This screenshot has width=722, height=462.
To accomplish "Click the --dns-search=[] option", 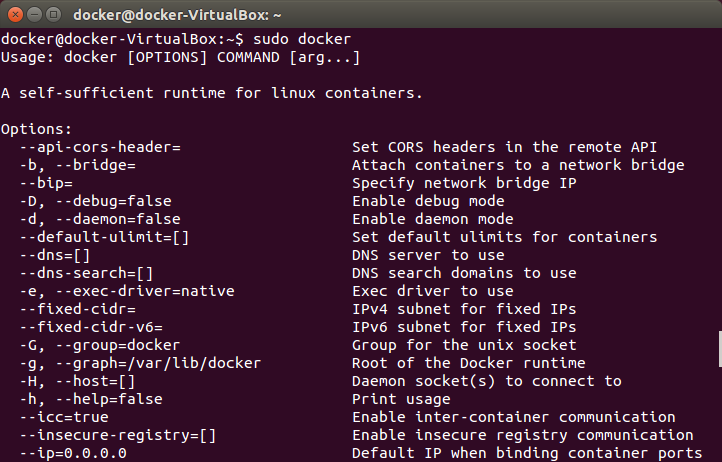I will tap(86, 273).
